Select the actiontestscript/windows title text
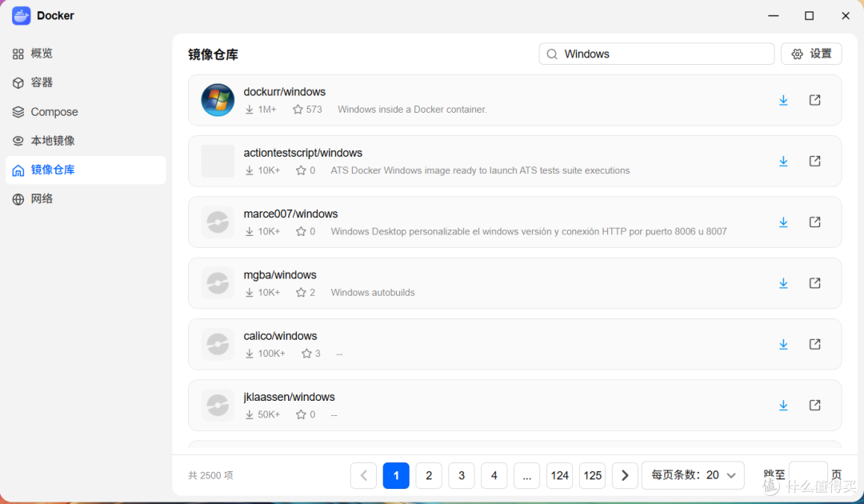864x504 pixels. coord(303,153)
